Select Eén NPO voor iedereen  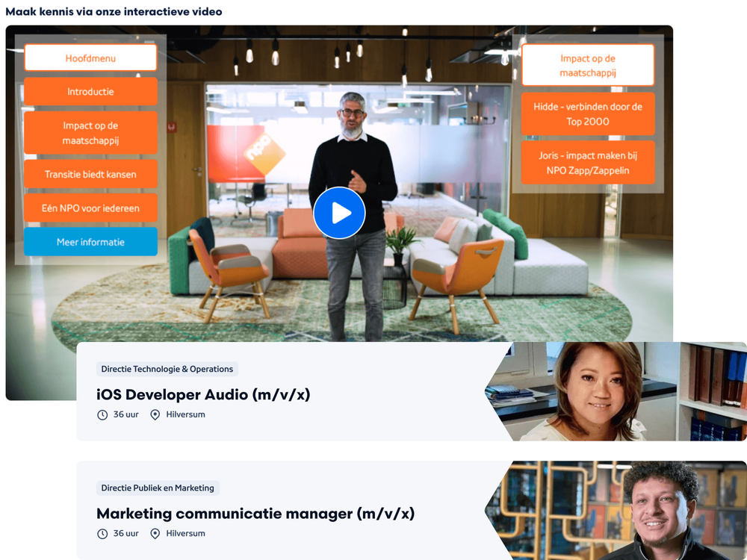(90, 208)
